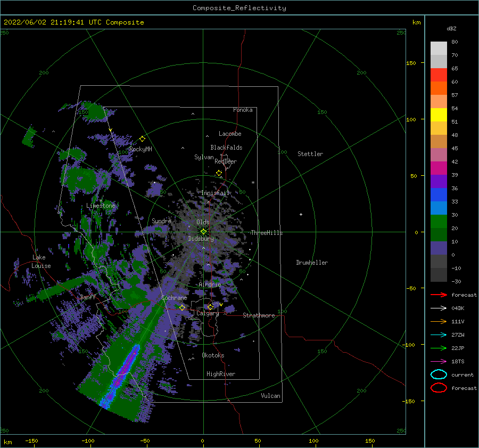Viewport: 479px width, 448px height.
Task: Click the cyan 27ZW arrow legend icon
Action: [439, 335]
